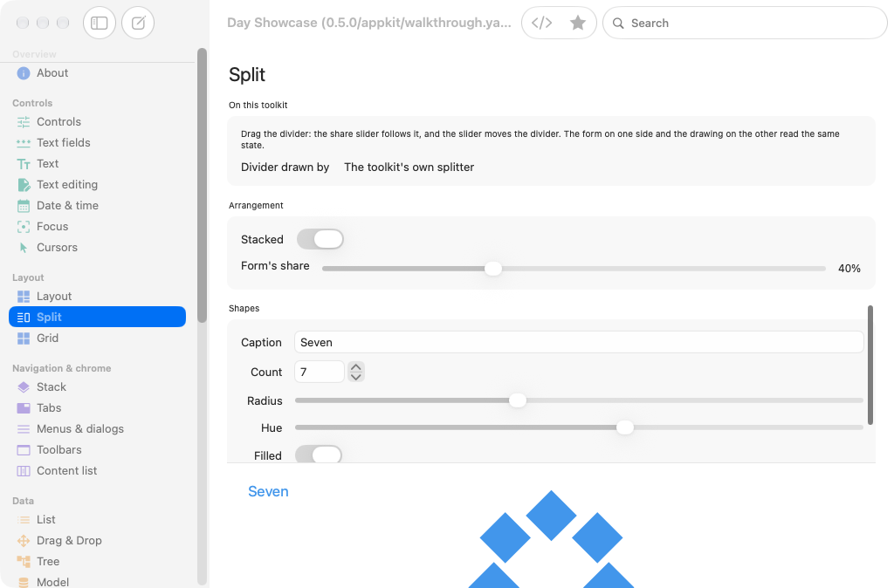Click the Form's share slider thumb
Viewport: 894px width, 588px height.
493,269
